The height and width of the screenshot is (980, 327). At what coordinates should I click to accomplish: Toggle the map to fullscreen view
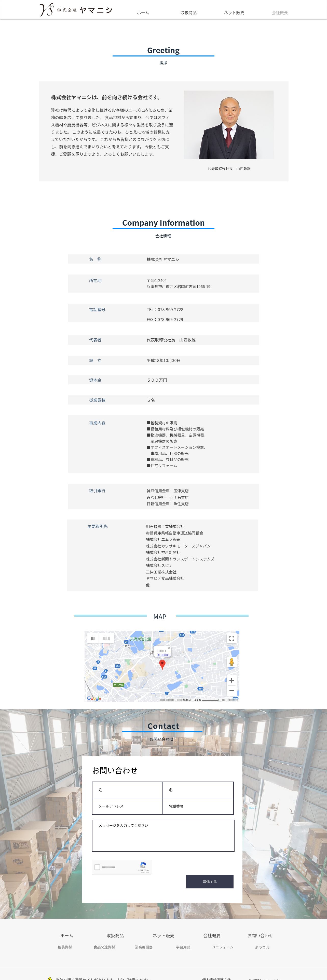pos(231,638)
